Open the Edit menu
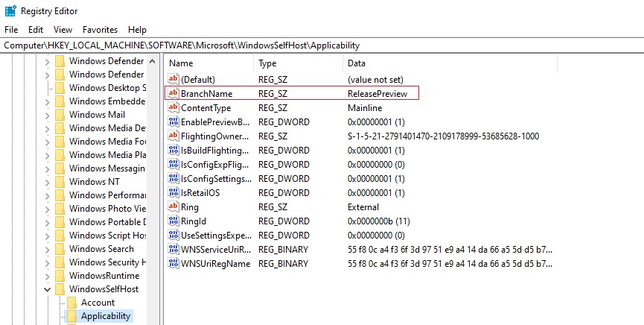Image resolution: width=644 pixels, height=325 pixels. coord(36,30)
